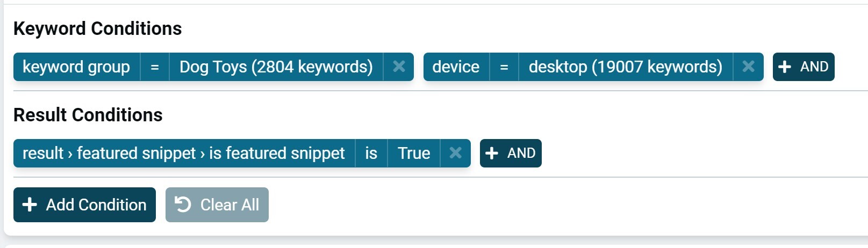Edit the "is featured snippet" result field
This screenshot has width=868, height=248.
(183, 153)
